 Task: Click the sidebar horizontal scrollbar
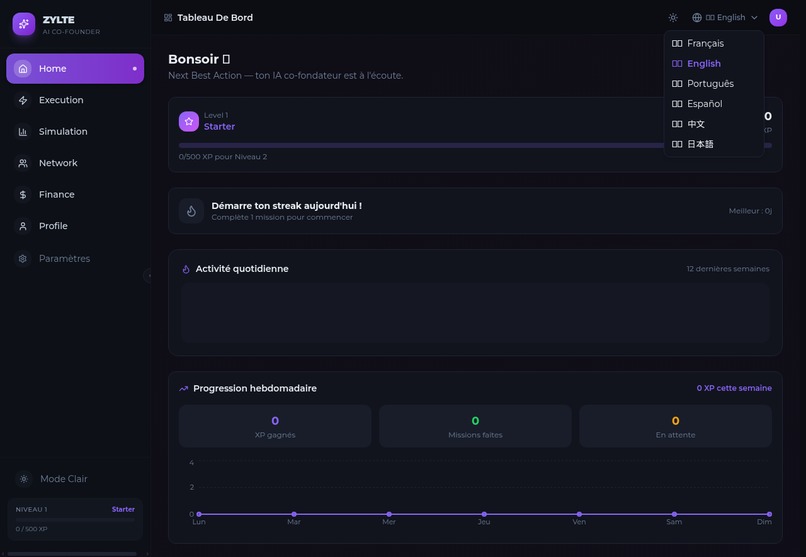pos(72,554)
